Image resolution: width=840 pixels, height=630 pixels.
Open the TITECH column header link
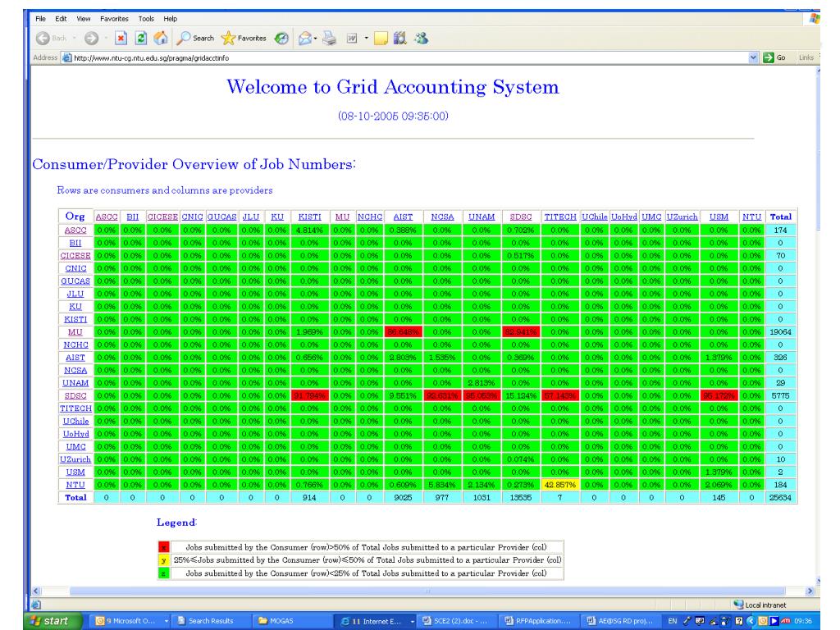coord(559,217)
